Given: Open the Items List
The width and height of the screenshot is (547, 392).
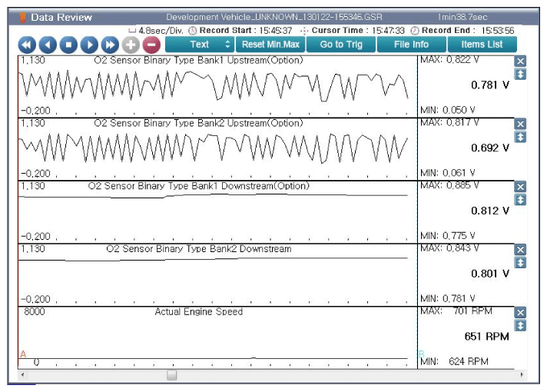Looking at the screenshot, I should pyautogui.click(x=482, y=45).
